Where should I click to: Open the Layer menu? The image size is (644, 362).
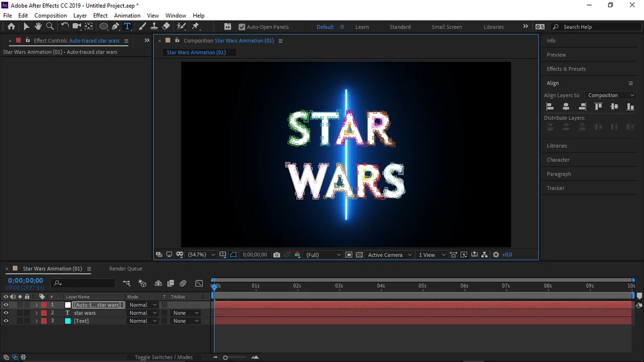tap(80, 16)
